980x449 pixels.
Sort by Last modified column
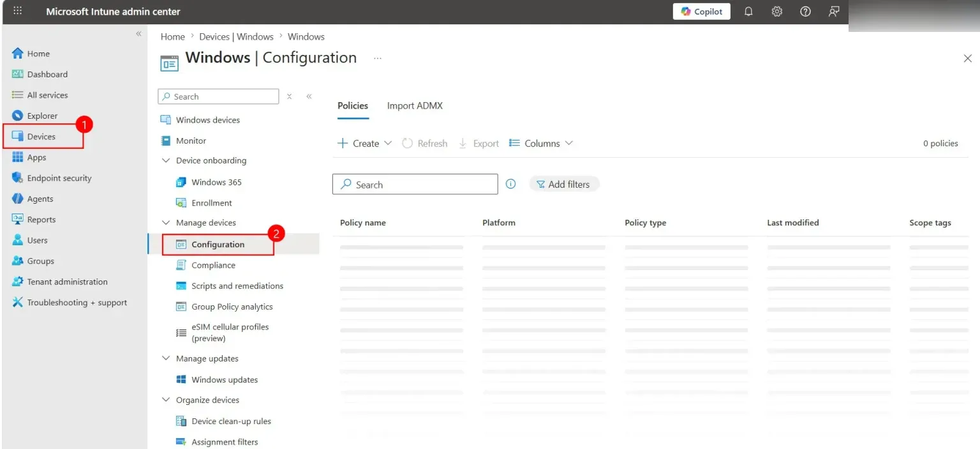pos(793,223)
